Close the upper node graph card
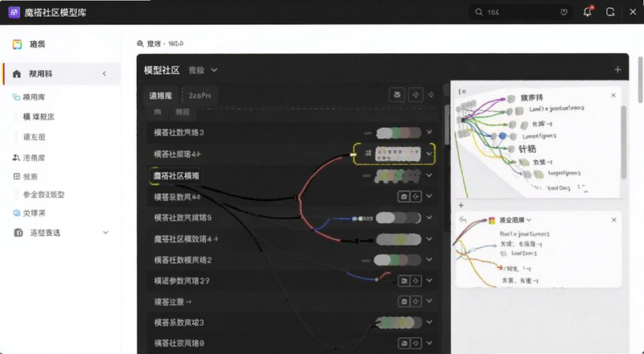This screenshot has height=354, width=644. 613,95
